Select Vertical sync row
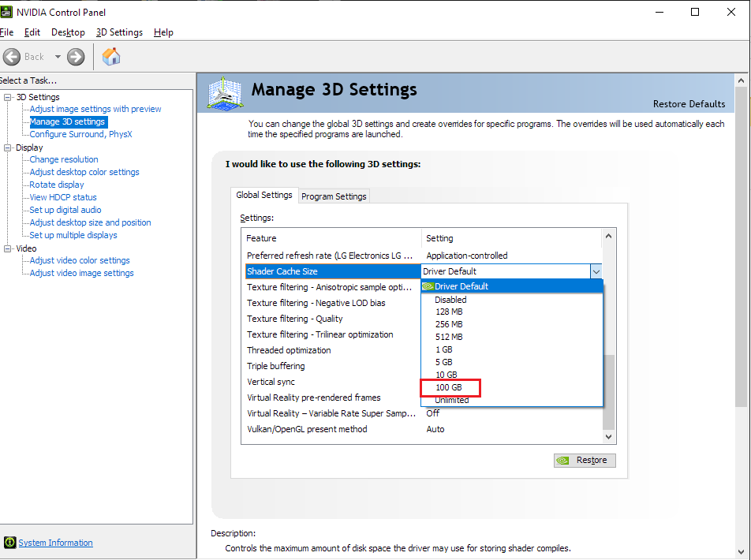751x560 pixels. coord(333,383)
